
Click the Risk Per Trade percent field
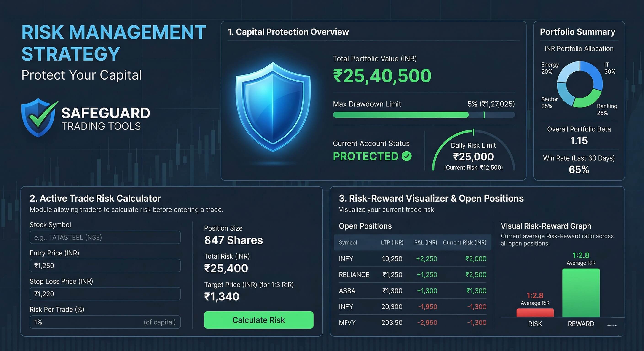pos(105,322)
